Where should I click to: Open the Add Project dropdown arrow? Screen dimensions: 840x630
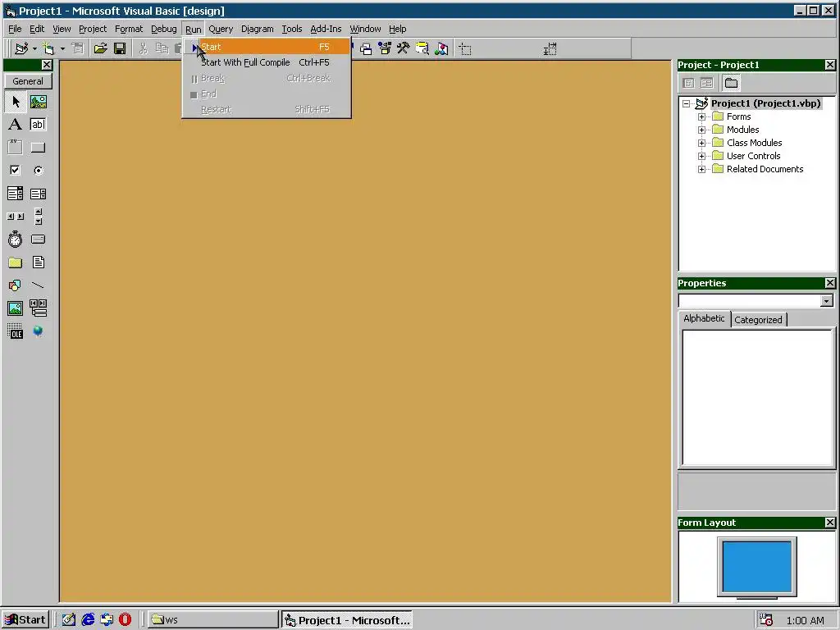click(34, 48)
